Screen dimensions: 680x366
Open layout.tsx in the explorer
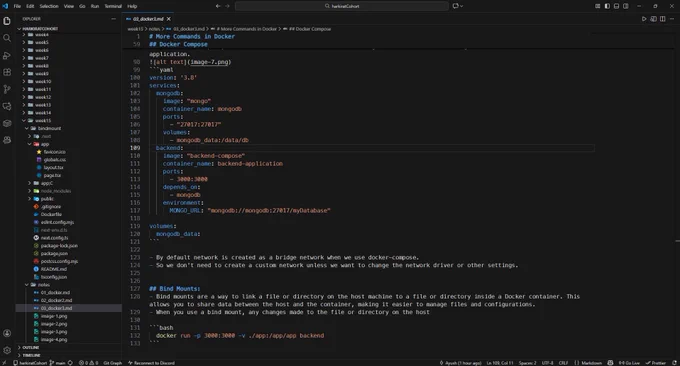click(x=53, y=167)
